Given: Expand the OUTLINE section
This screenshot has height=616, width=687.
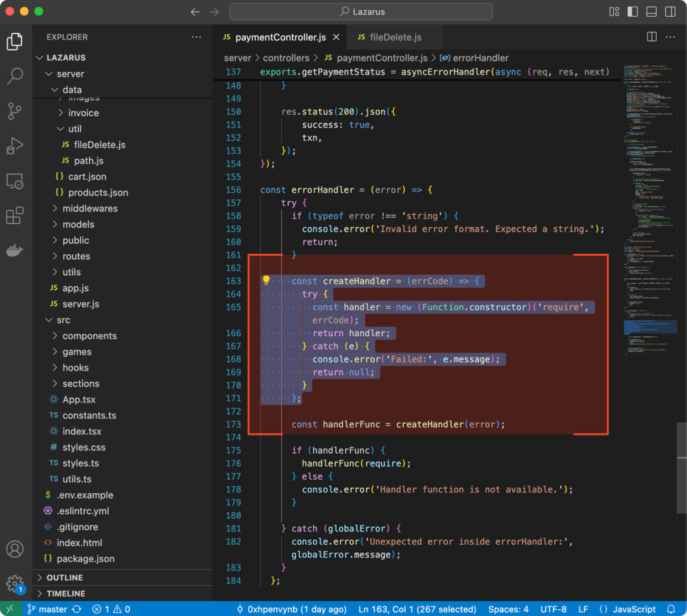Looking at the screenshot, I should tap(65, 578).
